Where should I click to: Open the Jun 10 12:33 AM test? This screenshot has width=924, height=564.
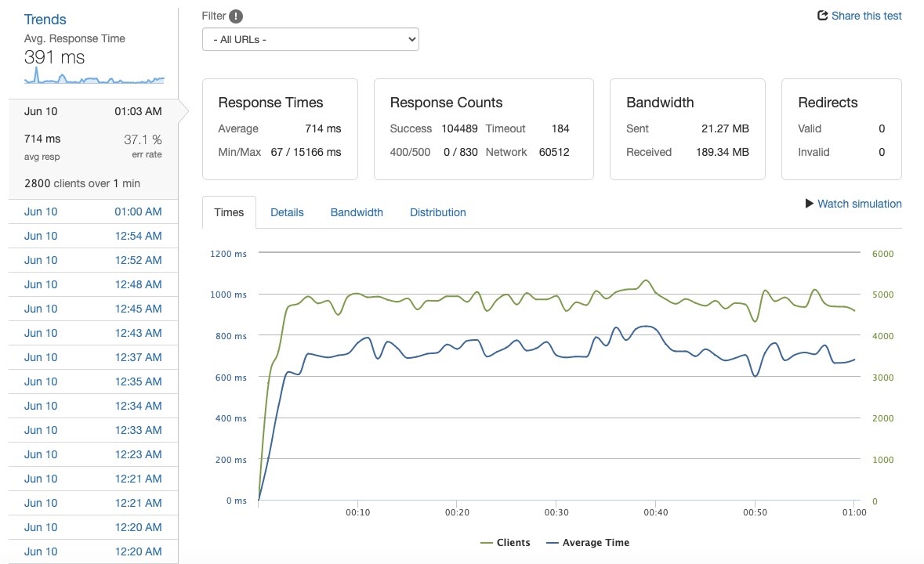coord(93,430)
